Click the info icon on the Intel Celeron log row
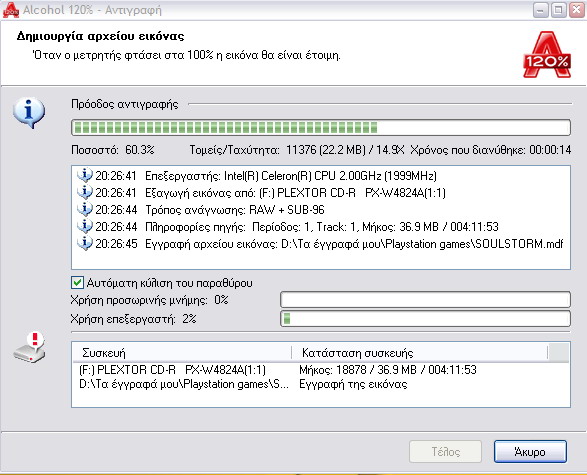Screen dimensions: 587x475 point(85,175)
